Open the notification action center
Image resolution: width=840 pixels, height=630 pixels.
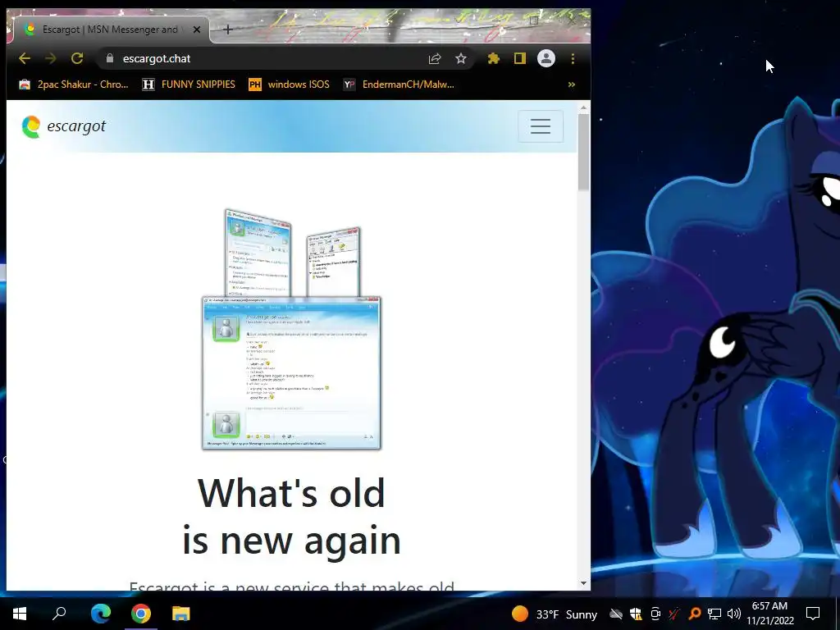(813, 614)
